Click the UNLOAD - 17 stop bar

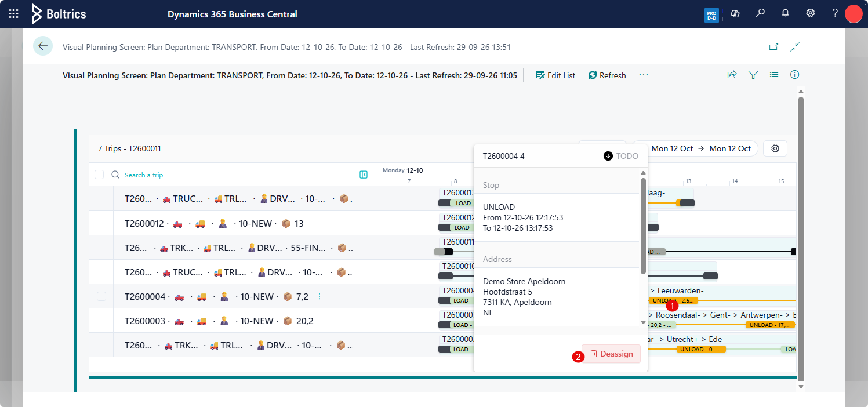pos(770,325)
